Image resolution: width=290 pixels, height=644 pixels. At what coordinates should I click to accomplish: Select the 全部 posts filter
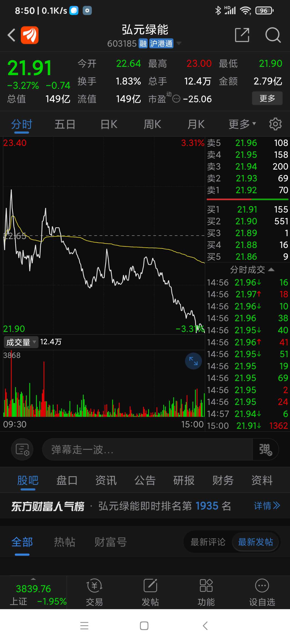tap(22, 542)
